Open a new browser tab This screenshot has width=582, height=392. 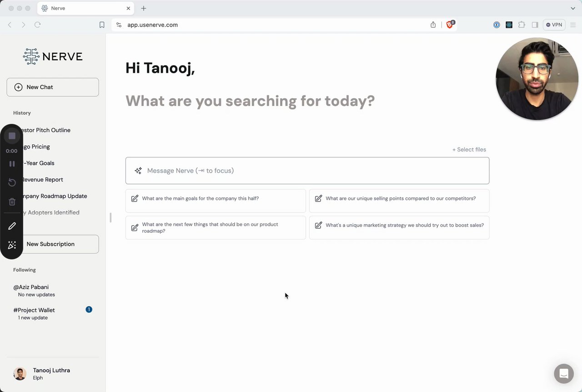144,8
